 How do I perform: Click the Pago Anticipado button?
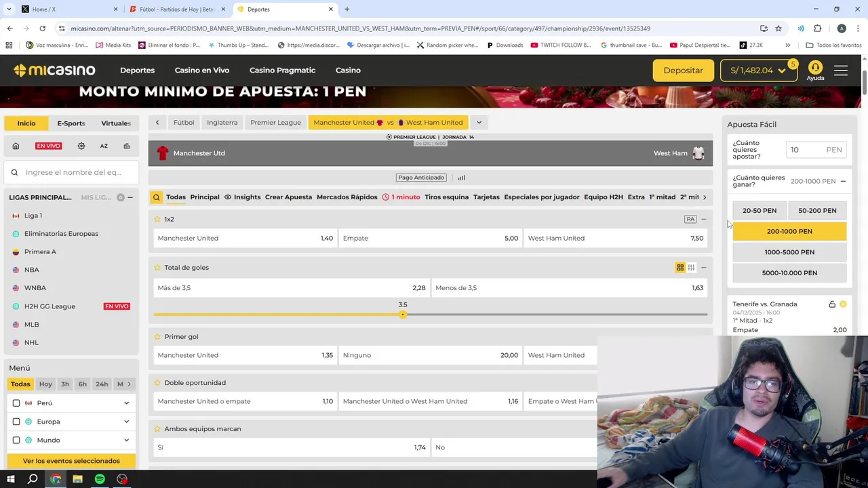421,178
